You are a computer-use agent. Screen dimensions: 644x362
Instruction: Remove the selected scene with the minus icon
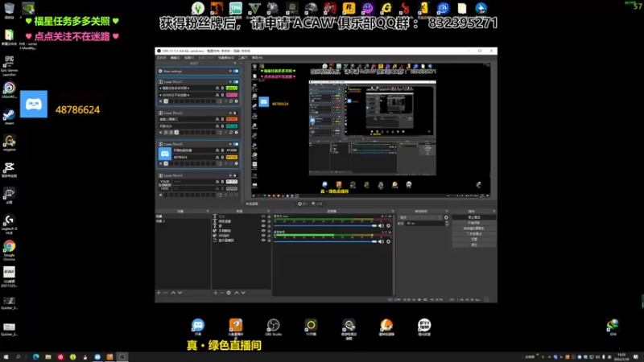click(x=165, y=293)
